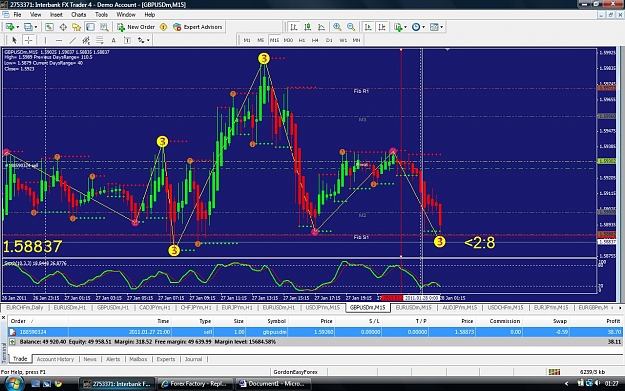Sort orders by the Profit column
This screenshot has width=625, height=391.
pyautogui.click(x=613, y=321)
